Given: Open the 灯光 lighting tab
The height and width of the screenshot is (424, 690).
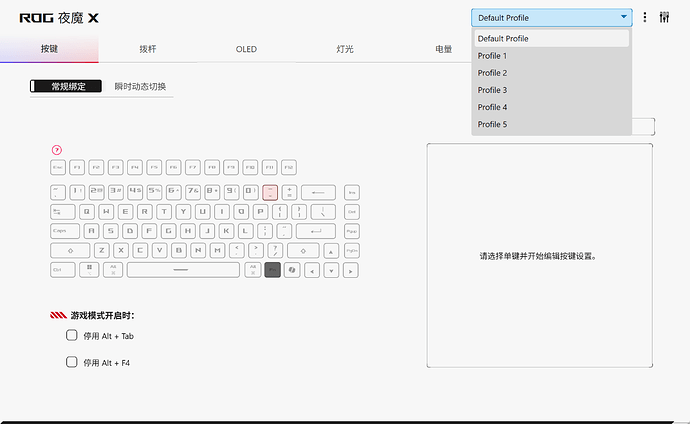Looking at the screenshot, I should (344, 49).
